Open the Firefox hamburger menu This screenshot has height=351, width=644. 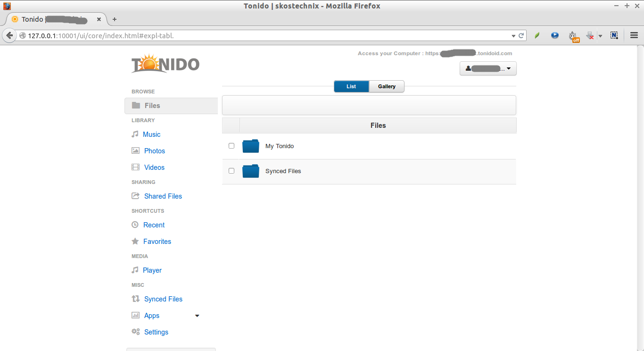[634, 35]
